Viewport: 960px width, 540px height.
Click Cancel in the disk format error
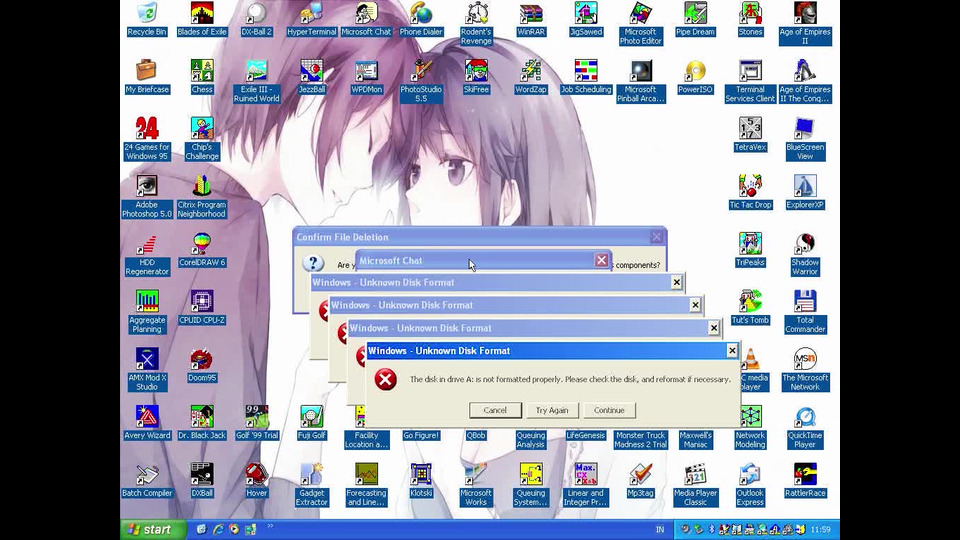(495, 410)
